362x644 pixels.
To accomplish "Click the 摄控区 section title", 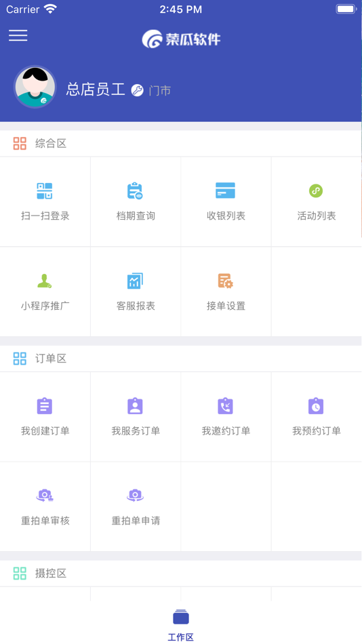I will pos(51,573).
